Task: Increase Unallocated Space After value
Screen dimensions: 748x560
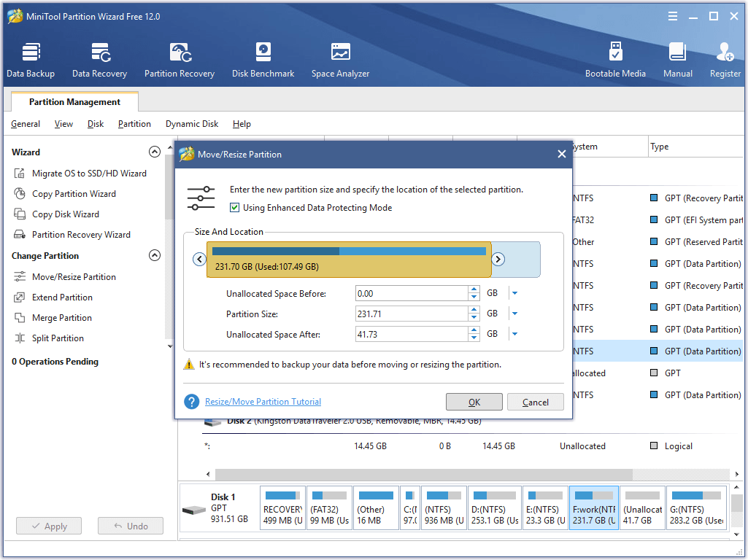Action: pyautogui.click(x=474, y=331)
